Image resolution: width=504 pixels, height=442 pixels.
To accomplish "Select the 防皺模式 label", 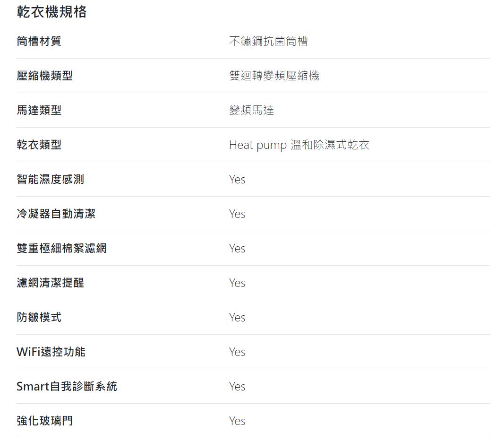I will 39,318.
